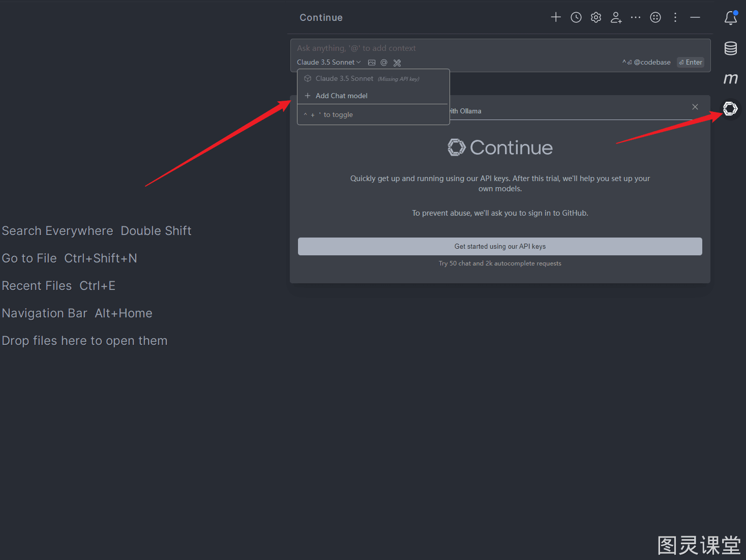Click the @codebase send option
The height and width of the screenshot is (560, 746).
click(646, 62)
